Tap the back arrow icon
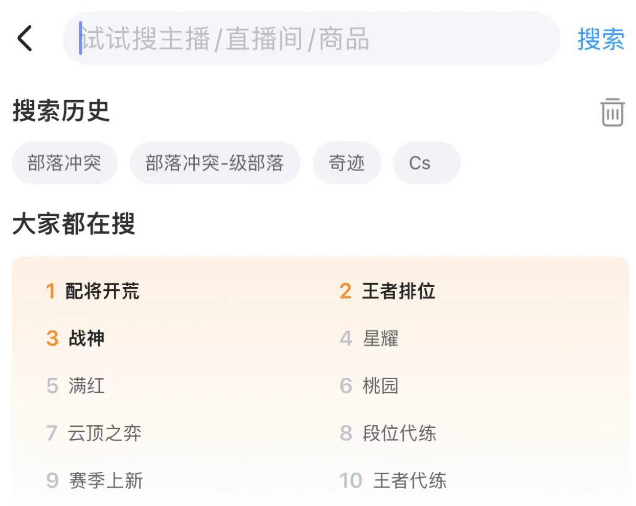Image resolution: width=636 pixels, height=506 pixels. pyautogui.click(x=25, y=39)
